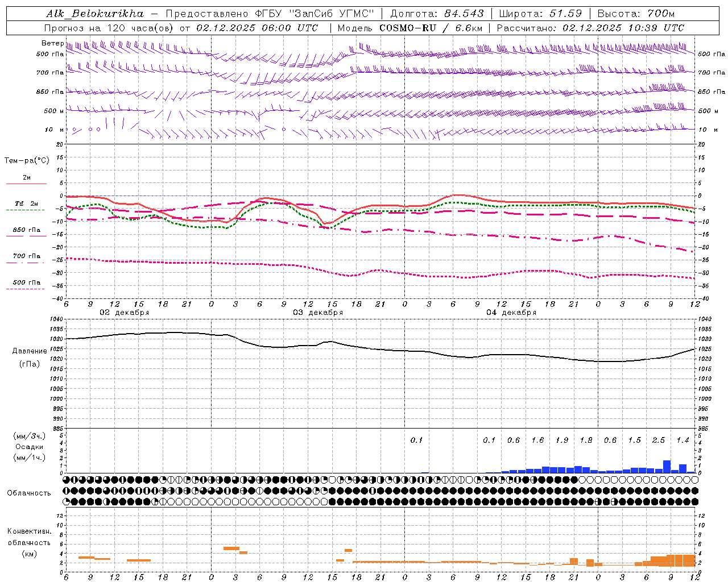Click the (мм/1ч.) precipitation unit label
The height and width of the screenshot is (582, 728).
click(x=30, y=458)
